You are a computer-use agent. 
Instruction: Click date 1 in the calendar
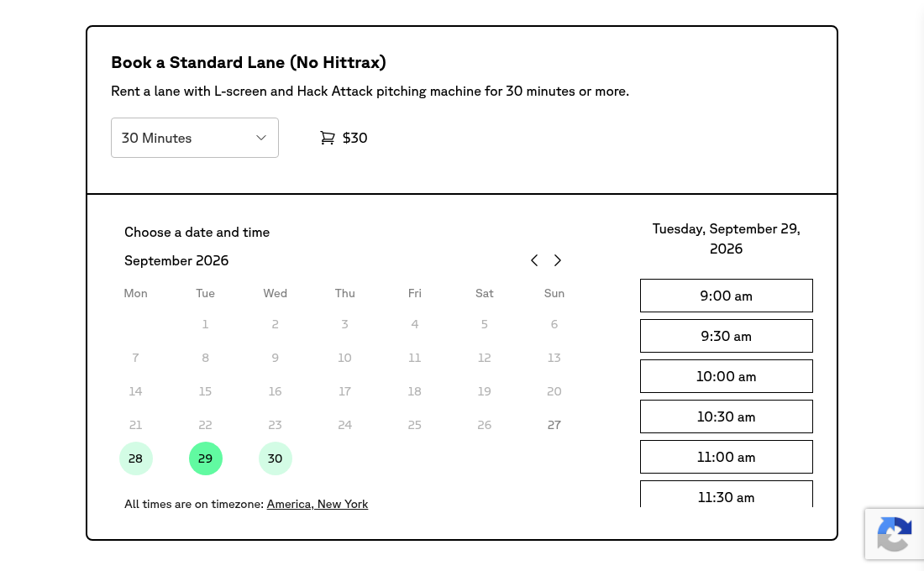tap(205, 324)
